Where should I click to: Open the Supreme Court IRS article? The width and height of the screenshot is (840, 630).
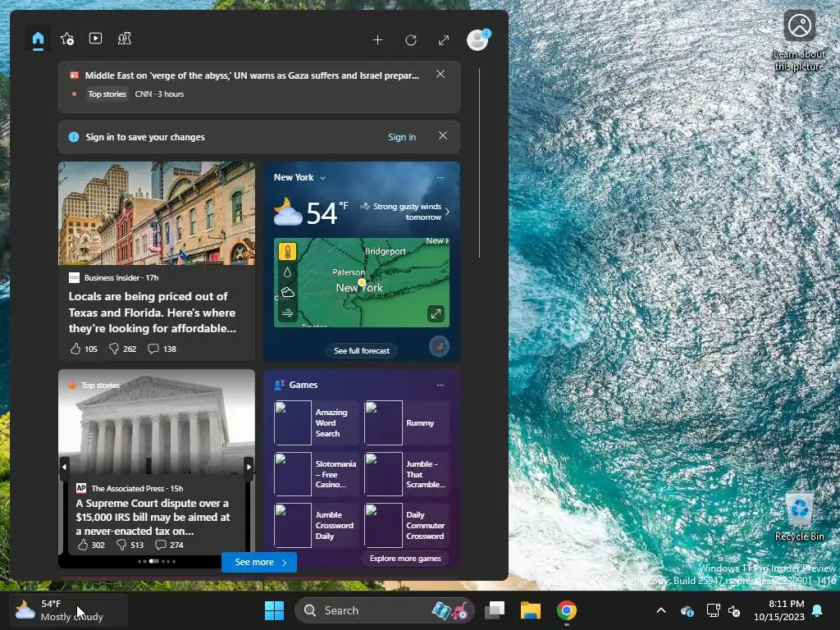[x=153, y=517]
